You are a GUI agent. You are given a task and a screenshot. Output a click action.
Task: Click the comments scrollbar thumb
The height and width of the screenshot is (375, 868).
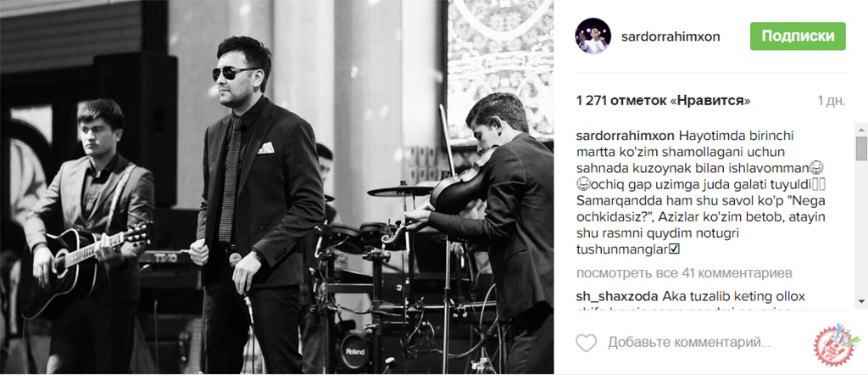[861, 148]
